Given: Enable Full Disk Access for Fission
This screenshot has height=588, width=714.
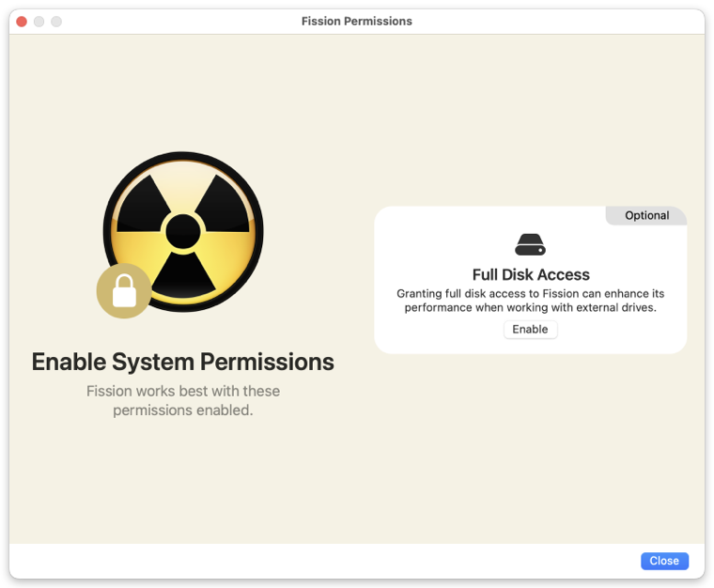Looking at the screenshot, I should point(530,329).
